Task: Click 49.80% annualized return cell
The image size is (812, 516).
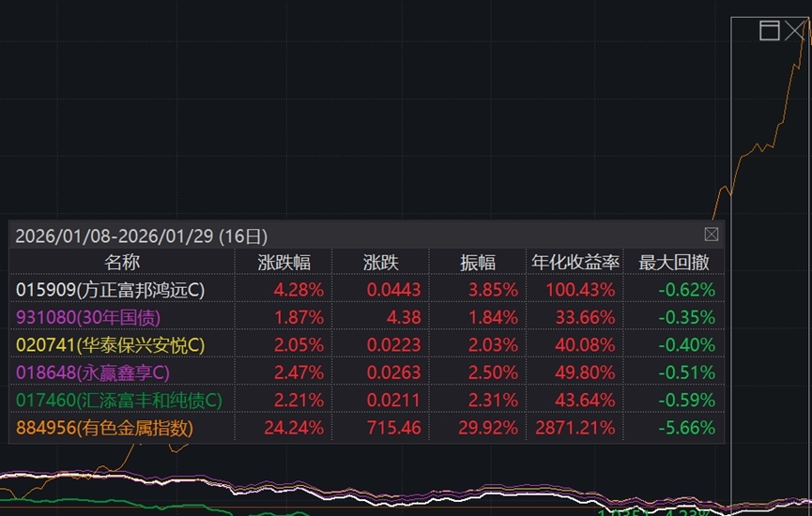Action: [x=585, y=372]
